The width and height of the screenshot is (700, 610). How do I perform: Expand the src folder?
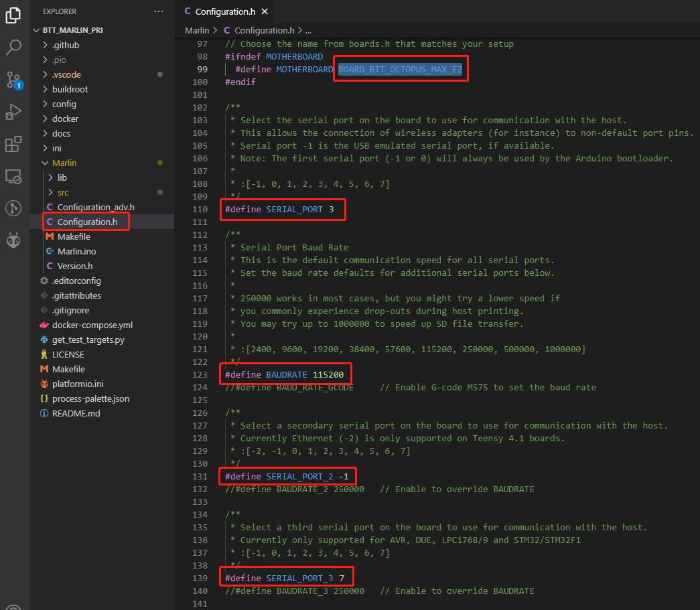(x=62, y=192)
